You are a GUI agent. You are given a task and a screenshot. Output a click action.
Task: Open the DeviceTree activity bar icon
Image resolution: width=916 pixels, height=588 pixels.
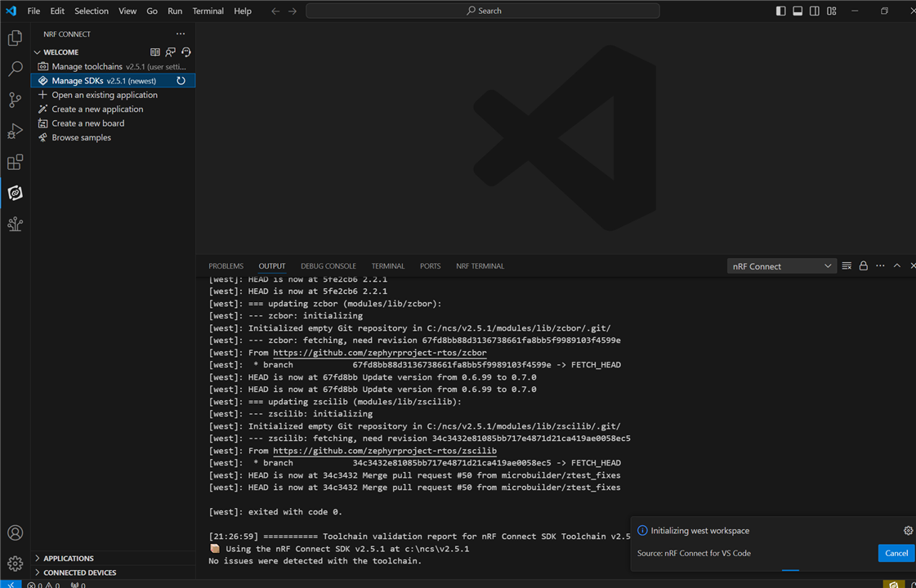tap(16, 224)
